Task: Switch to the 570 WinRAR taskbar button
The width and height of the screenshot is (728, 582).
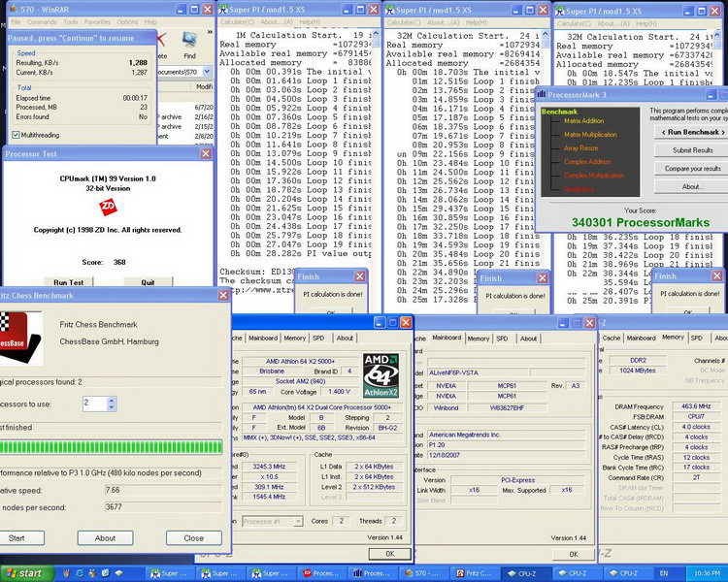Action: 421,573
